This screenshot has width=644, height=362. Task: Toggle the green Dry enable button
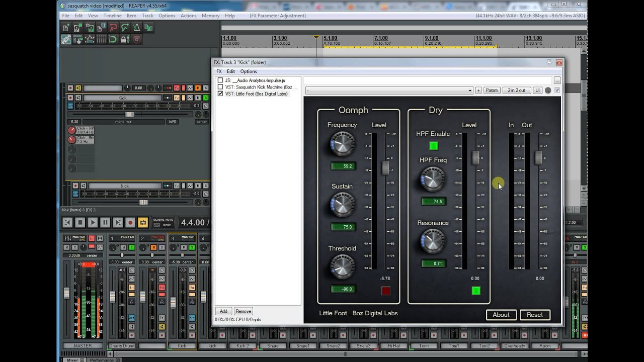pos(476,291)
